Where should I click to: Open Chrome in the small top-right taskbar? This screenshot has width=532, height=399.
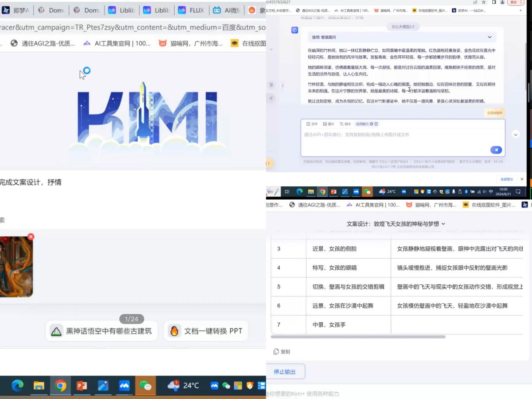coord(322,191)
